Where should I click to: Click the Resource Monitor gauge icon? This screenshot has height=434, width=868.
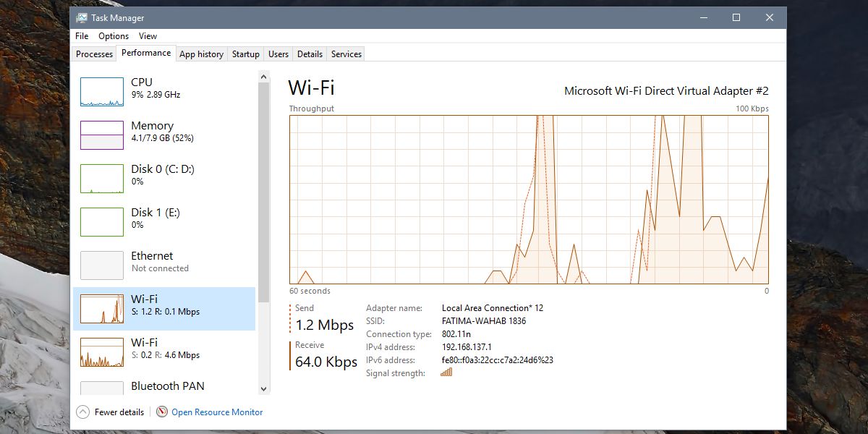(161, 412)
